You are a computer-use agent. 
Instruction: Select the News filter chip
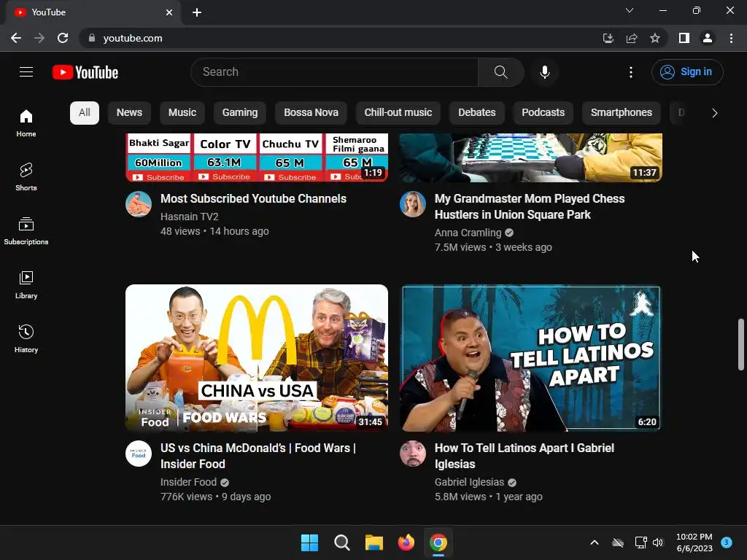(x=130, y=113)
